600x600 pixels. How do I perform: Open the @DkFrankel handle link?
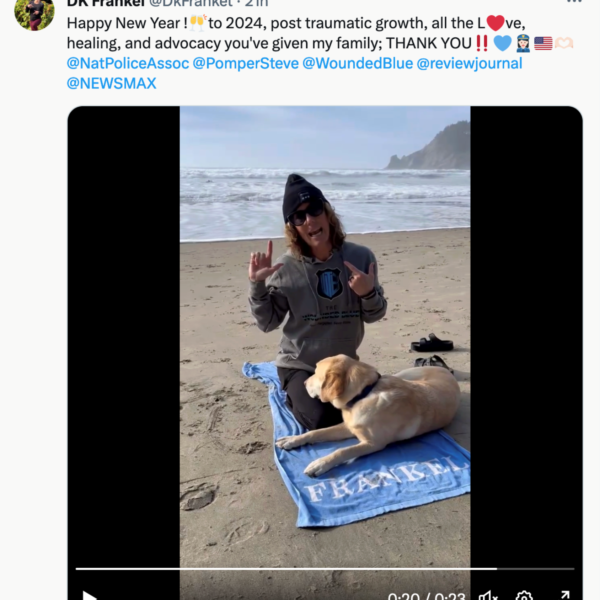191,3
